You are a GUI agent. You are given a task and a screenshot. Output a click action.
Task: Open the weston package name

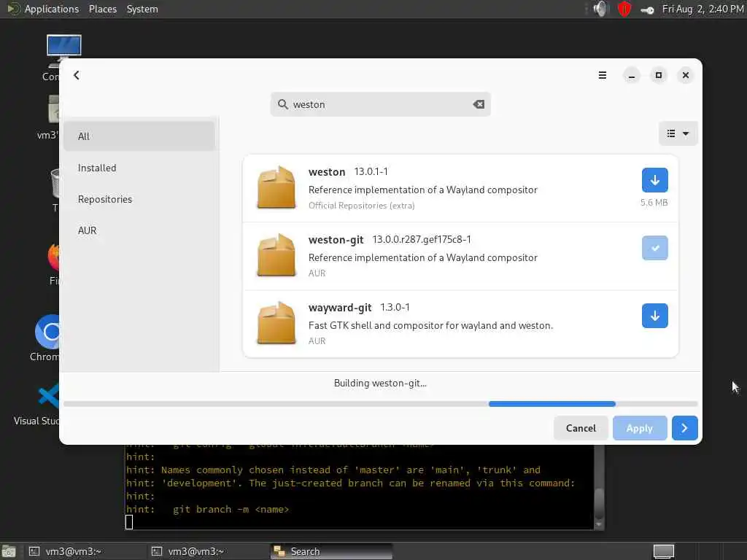[327, 172]
